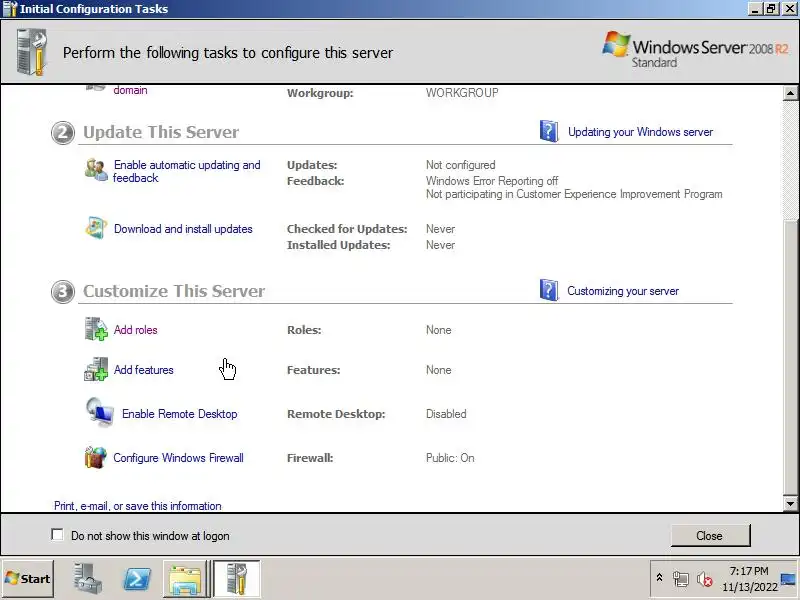Click the Firewall Public: On status
The height and width of the screenshot is (600, 800).
click(x=450, y=458)
